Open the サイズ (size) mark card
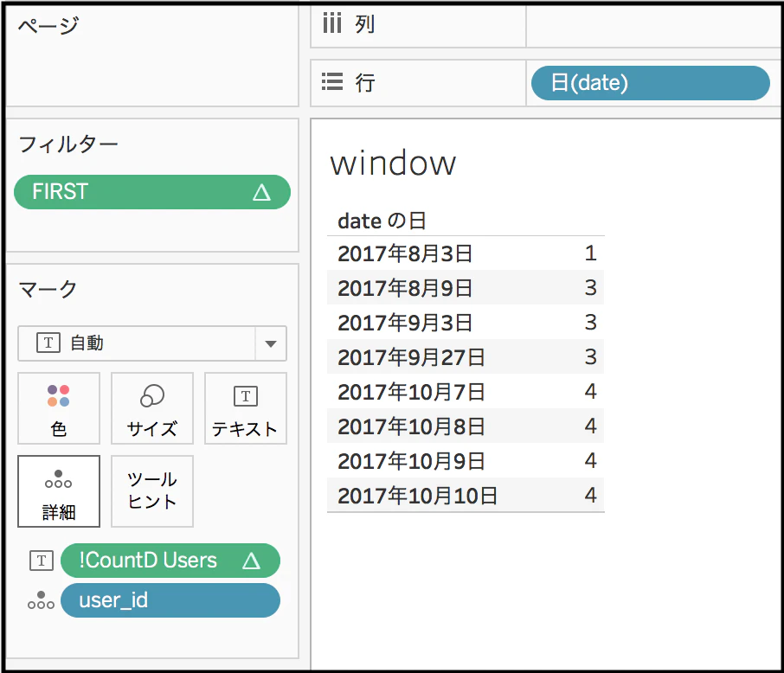This screenshot has width=784, height=673. (152, 408)
